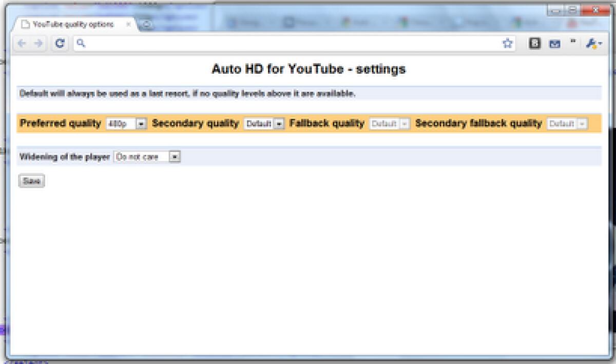616x364 pixels.
Task: Save the Auto HD settings
Action: tap(31, 181)
